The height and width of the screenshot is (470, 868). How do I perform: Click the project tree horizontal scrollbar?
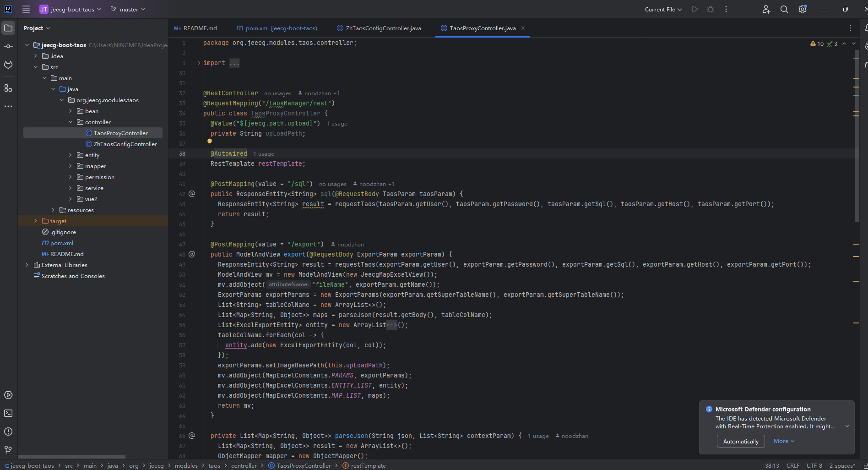tap(71, 457)
